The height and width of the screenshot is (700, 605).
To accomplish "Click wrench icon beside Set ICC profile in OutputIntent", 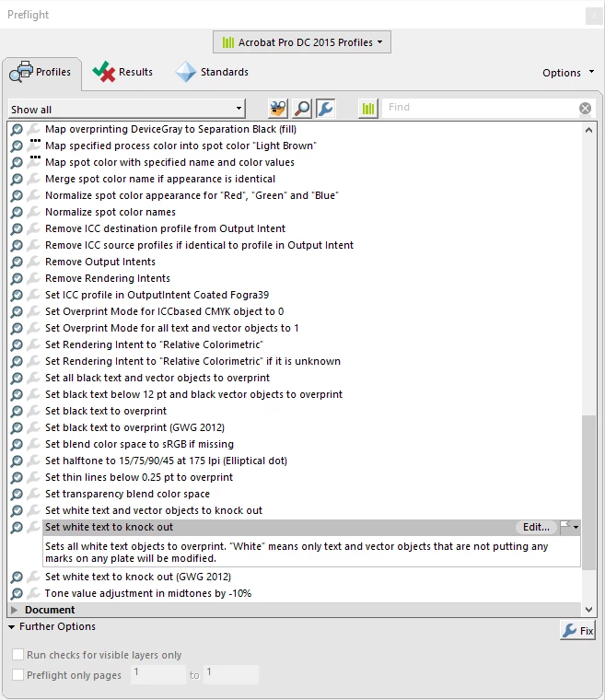I will (x=34, y=295).
